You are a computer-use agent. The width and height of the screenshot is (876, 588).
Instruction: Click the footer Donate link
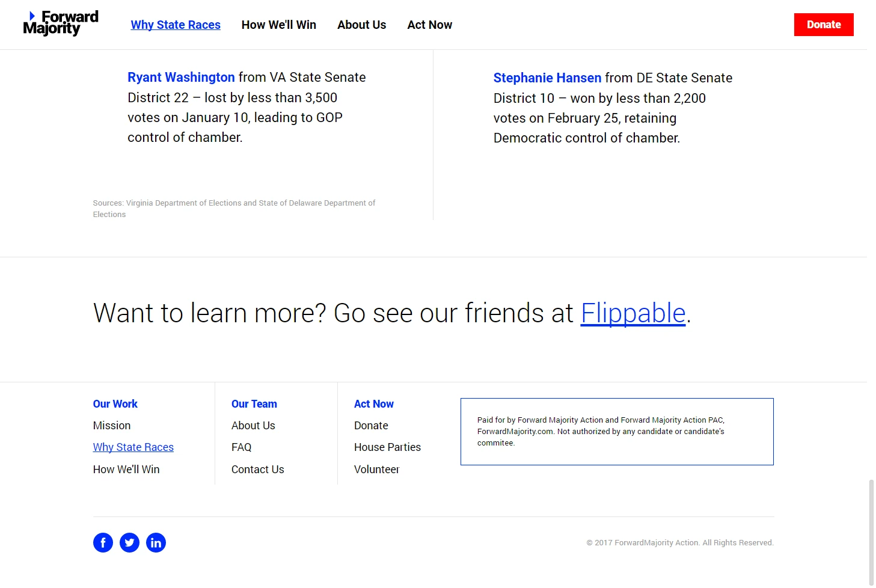click(x=372, y=426)
